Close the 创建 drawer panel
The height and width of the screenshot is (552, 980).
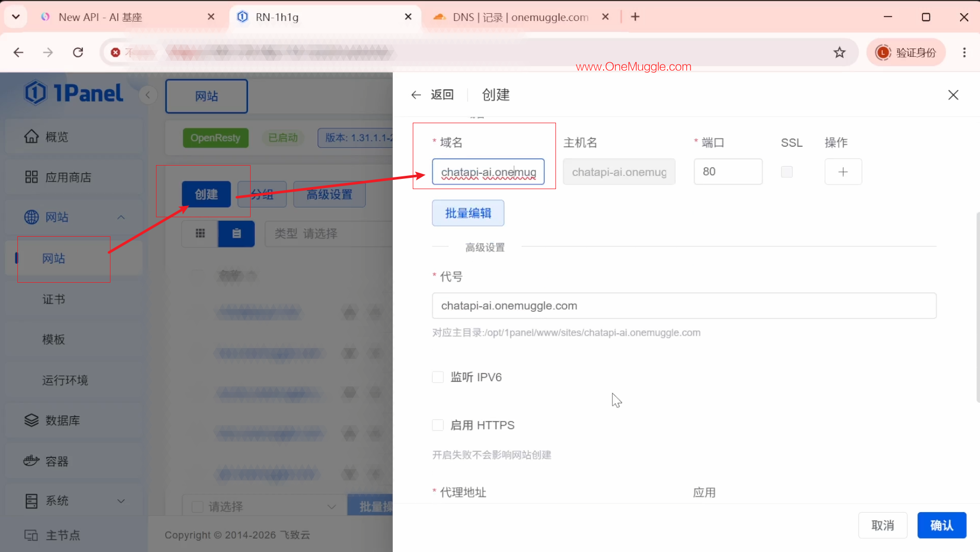pos(953,95)
